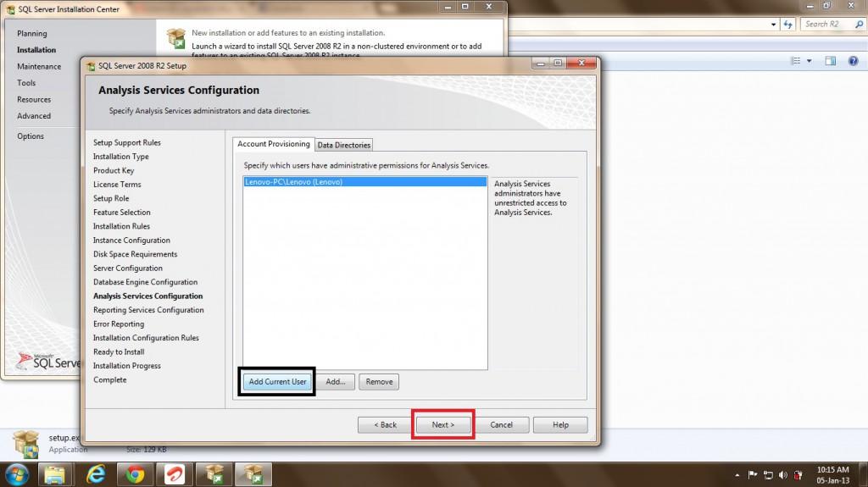The image size is (868, 487).
Task: Click the network tray icon
Action: coord(768,475)
